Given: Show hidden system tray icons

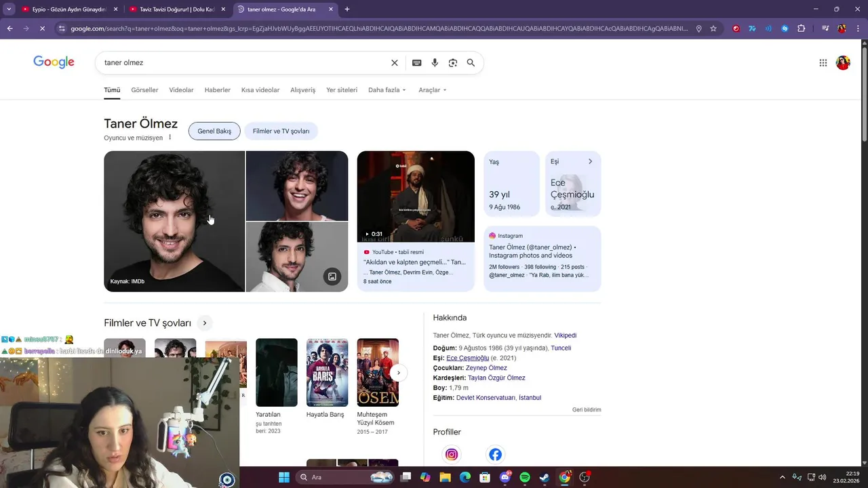Looking at the screenshot, I should (782, 477).
